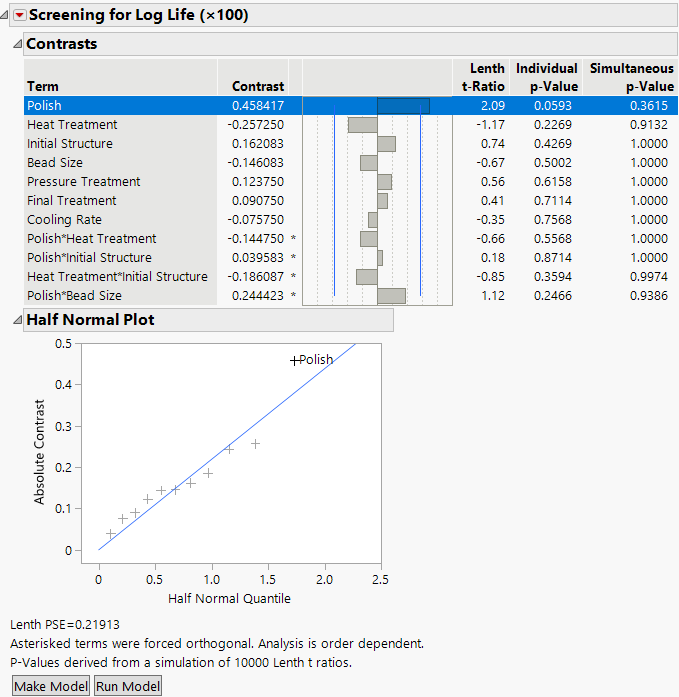Collapse the Screening for Log Life outline
Image resolution: width=679 pixels, height=697 pixels.
click(x=4, y=15)
